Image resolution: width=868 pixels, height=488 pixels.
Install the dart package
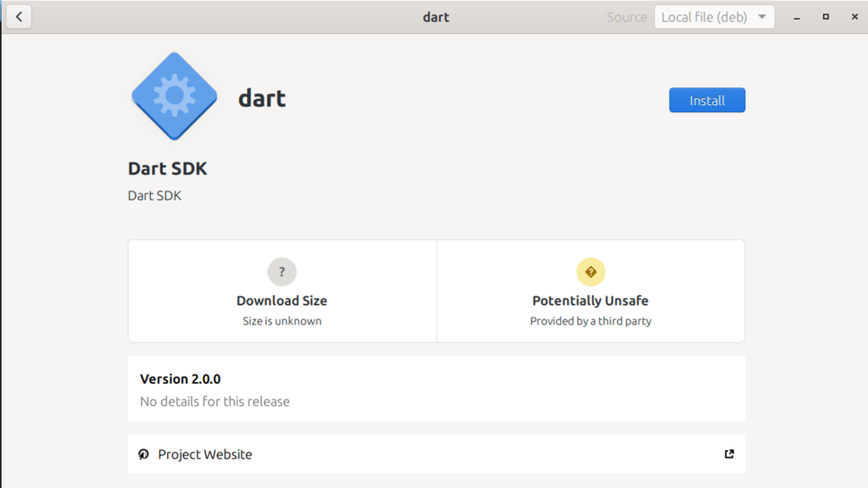pos(707,100)
